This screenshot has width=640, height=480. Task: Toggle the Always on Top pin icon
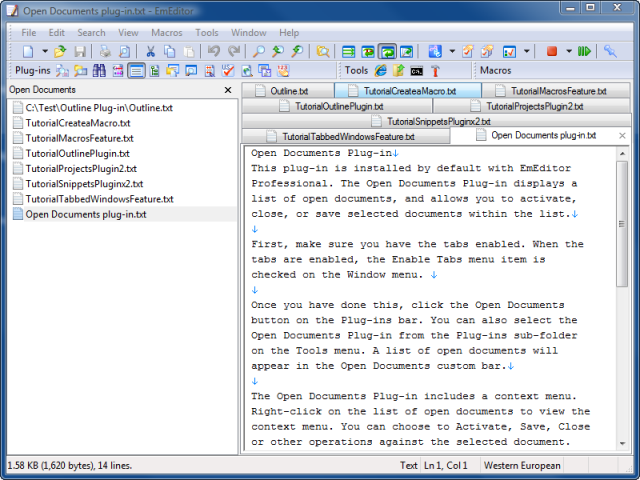tap(610, 51)
